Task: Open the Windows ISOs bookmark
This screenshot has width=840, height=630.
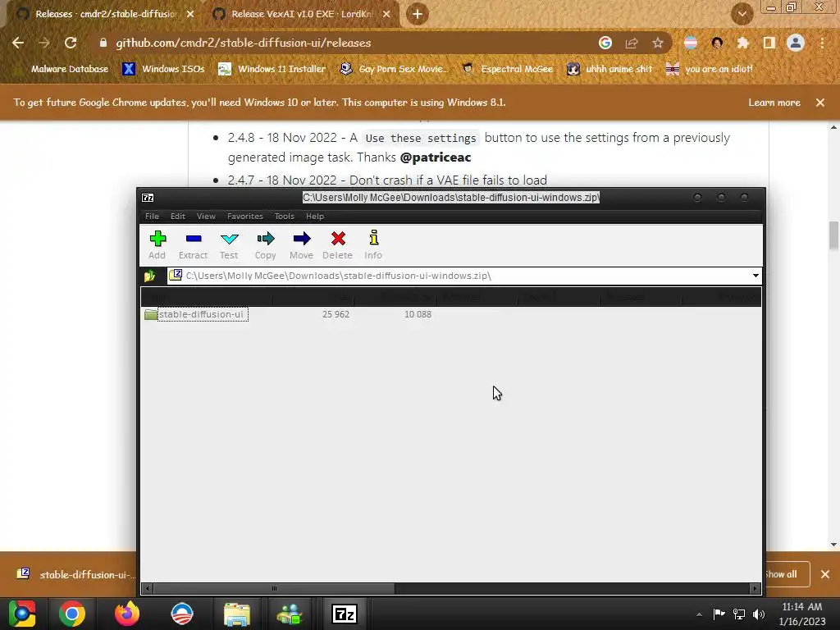Action: (x=163, y=69)
